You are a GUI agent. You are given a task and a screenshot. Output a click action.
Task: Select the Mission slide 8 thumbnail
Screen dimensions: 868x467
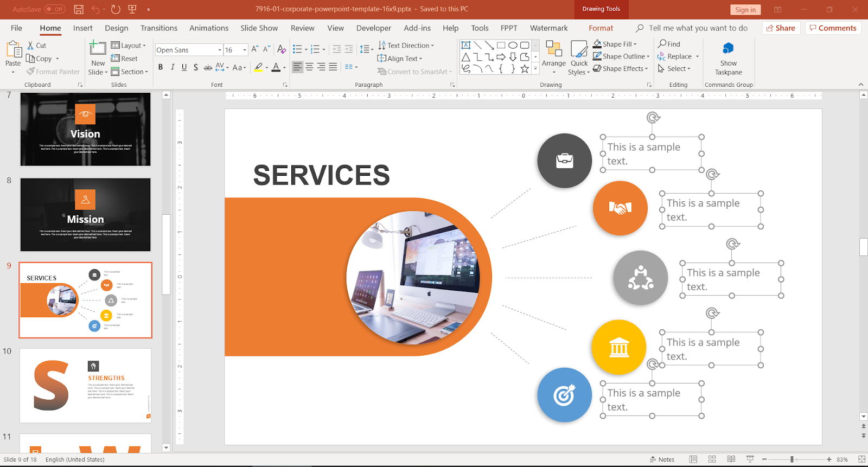[85, 215]
